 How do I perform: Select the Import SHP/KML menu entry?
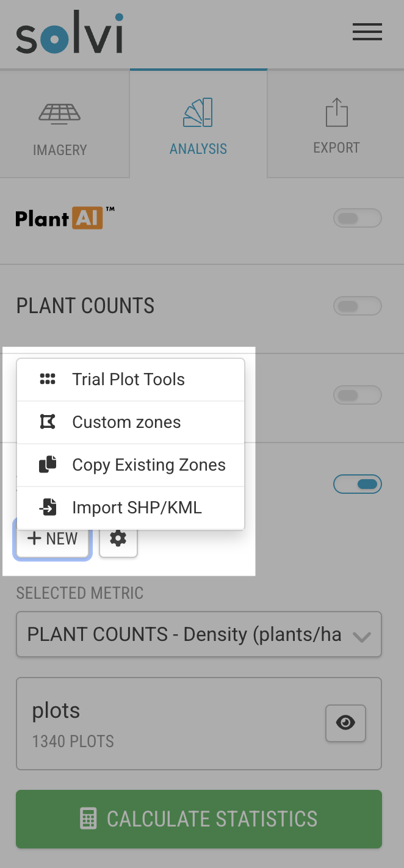[137, 507]
